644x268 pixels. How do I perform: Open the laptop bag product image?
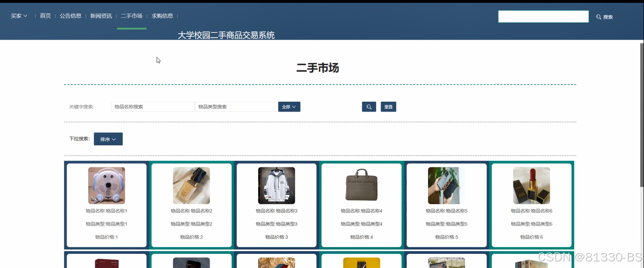[x=361, y=186]
